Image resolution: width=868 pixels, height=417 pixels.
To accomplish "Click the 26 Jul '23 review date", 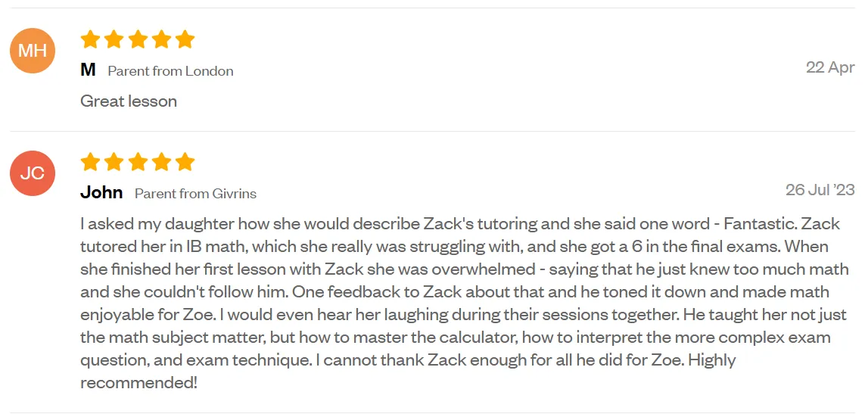I will click(x=820, y=190).
